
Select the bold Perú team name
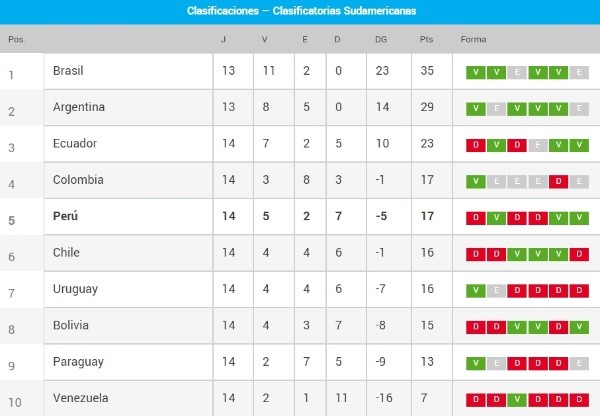pos(65,216)
